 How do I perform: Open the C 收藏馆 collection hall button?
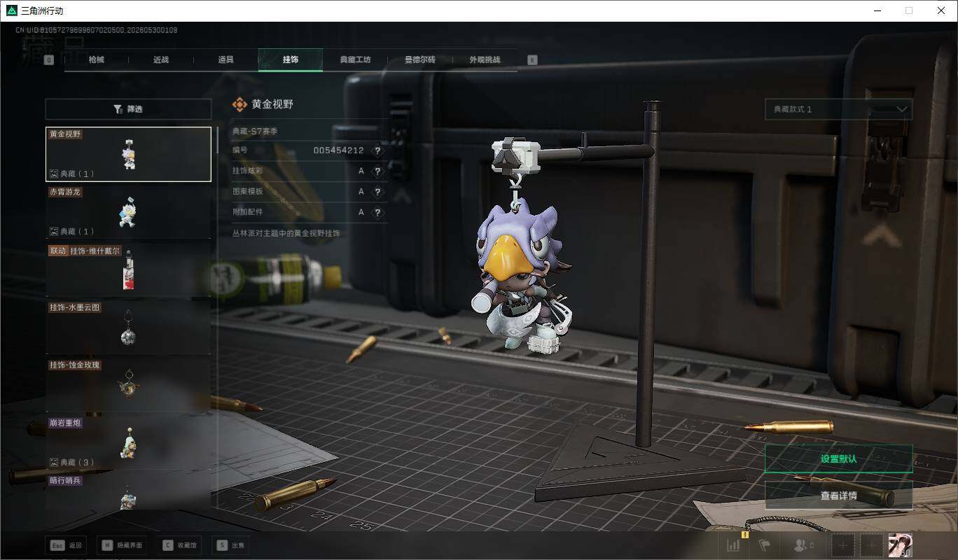click(181, 545)
